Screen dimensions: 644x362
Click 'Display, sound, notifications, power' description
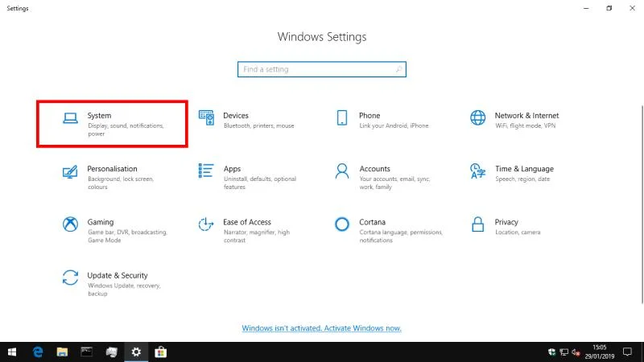coord(126,130)
